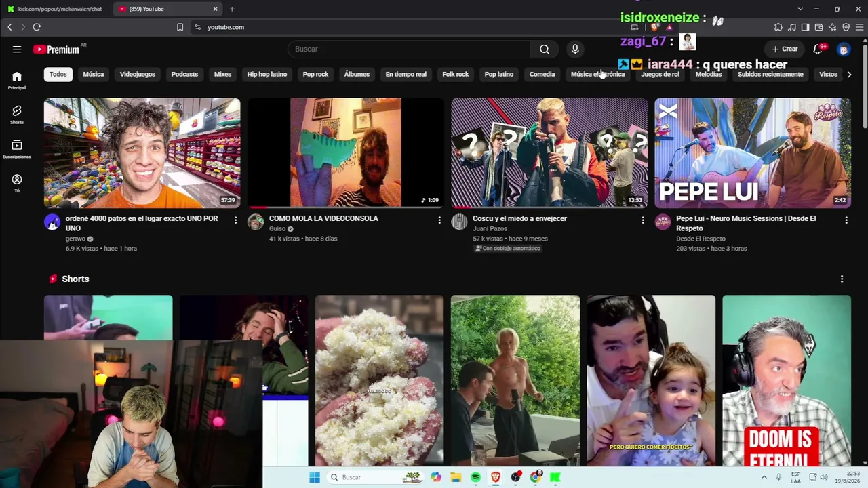
Task: Open the patos store video thumbnail
Action: pos(142,153)
